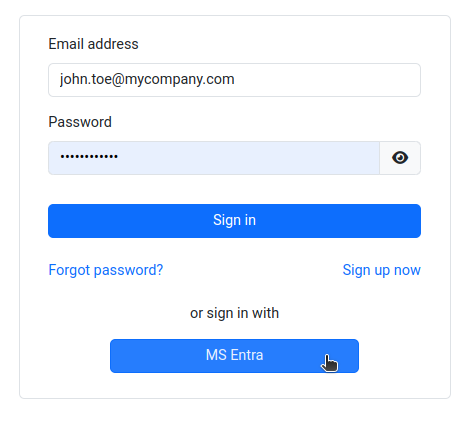Sign in with the MS Entra button

234,356
